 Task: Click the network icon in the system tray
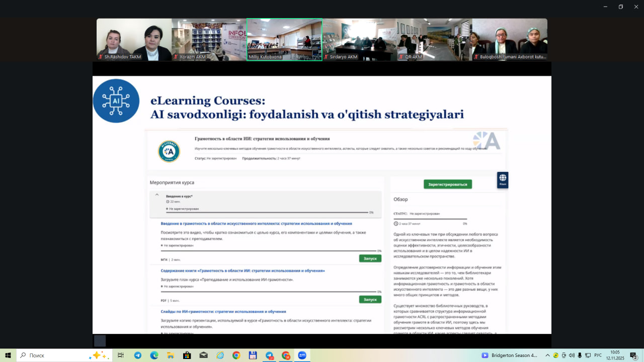tap(588, 355)
